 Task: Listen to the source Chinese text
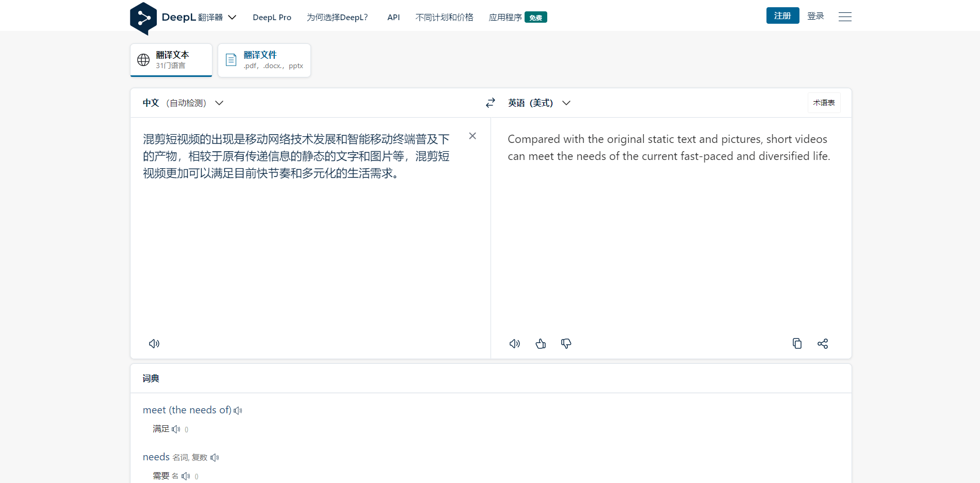[x=154, y=344]
